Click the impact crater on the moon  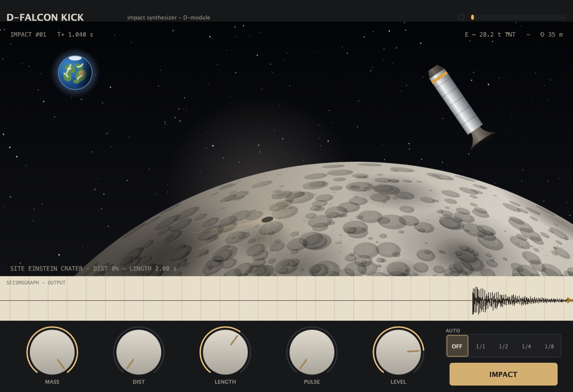[x=267, y=220]
